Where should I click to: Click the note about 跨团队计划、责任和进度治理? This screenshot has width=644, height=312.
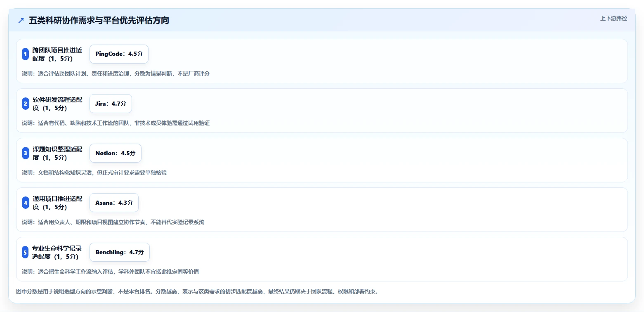[x=116, y=73]
